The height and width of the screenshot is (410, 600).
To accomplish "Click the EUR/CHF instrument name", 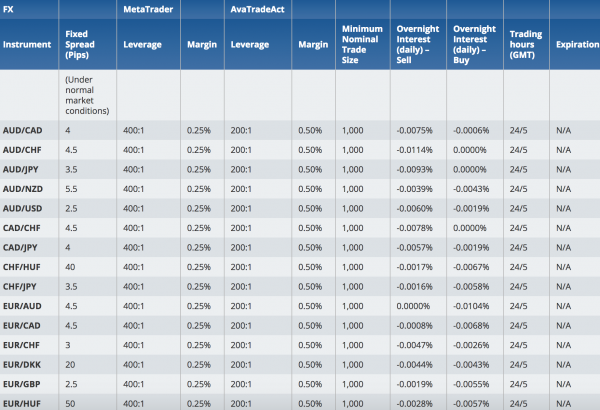I will pyautogui.click(x=21, y=345).
